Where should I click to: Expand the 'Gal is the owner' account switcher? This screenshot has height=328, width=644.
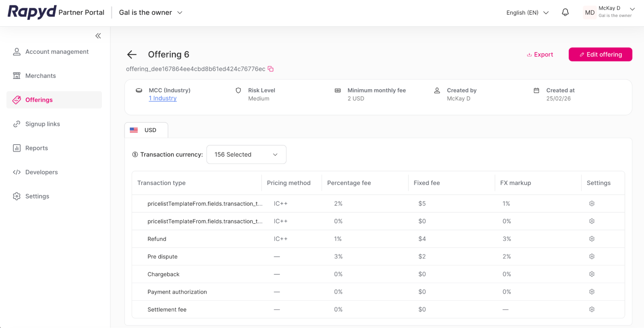(150, 13)
